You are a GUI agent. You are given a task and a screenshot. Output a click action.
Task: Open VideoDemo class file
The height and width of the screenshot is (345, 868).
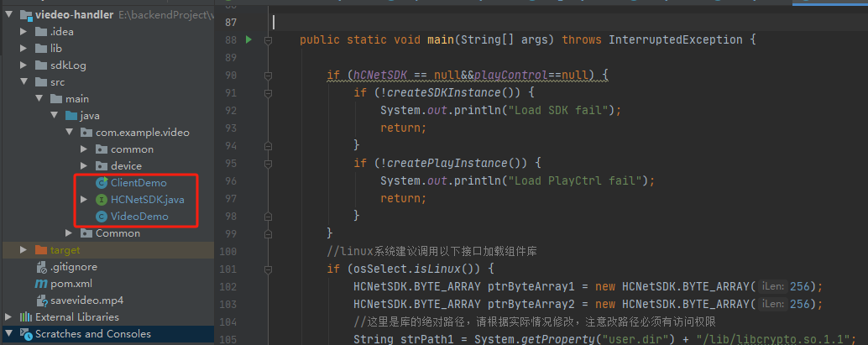point(139,217)
